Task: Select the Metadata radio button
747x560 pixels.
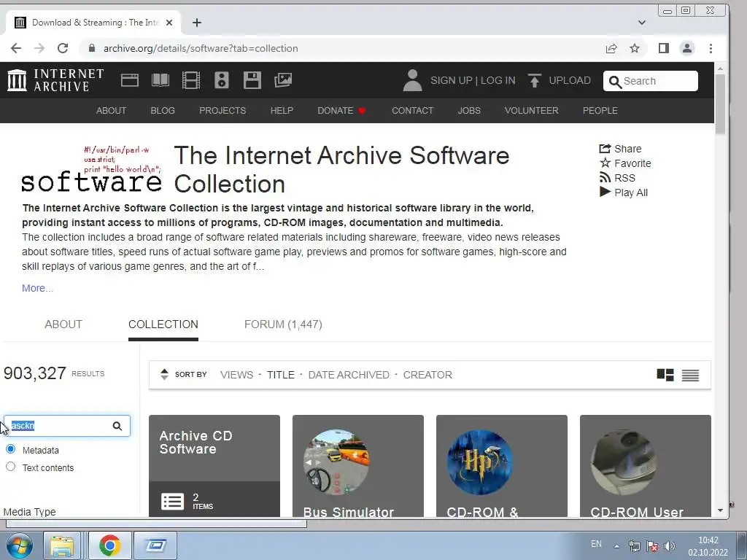Action: coord(10,449)
